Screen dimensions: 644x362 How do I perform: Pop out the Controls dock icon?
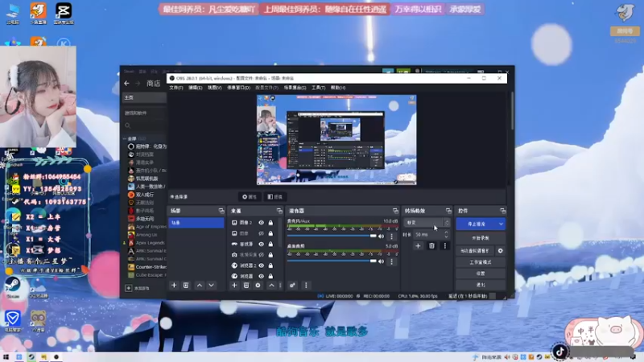502,211
